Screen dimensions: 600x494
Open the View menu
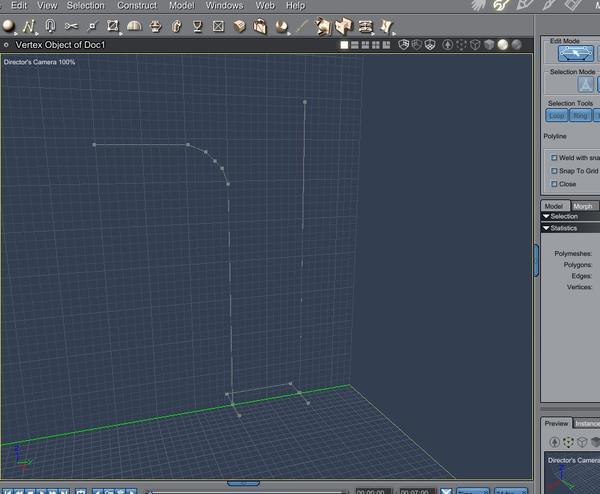(47, 5)
